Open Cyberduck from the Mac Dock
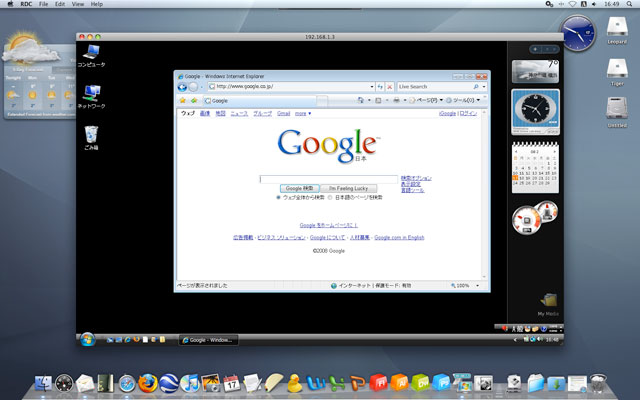 click(x=294, y=384)
